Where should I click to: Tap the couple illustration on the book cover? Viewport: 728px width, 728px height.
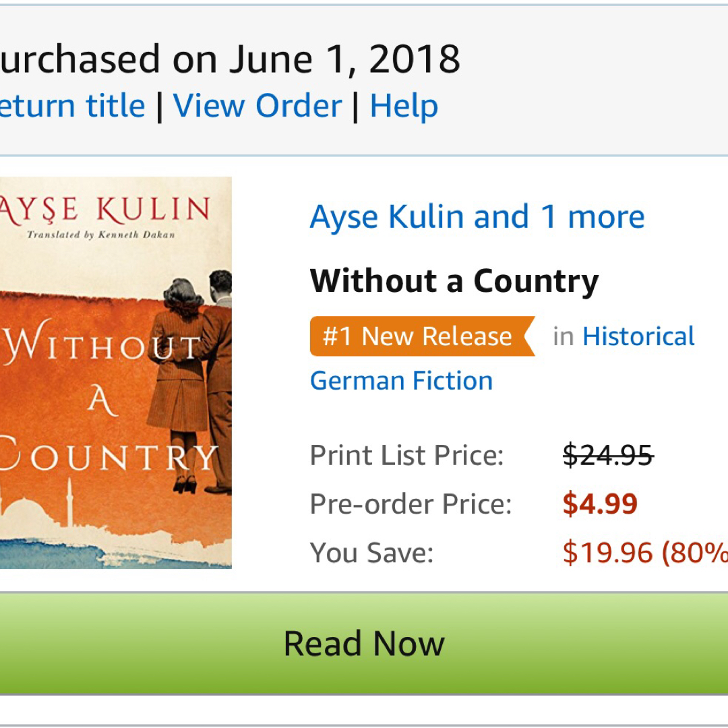point(192,377)
